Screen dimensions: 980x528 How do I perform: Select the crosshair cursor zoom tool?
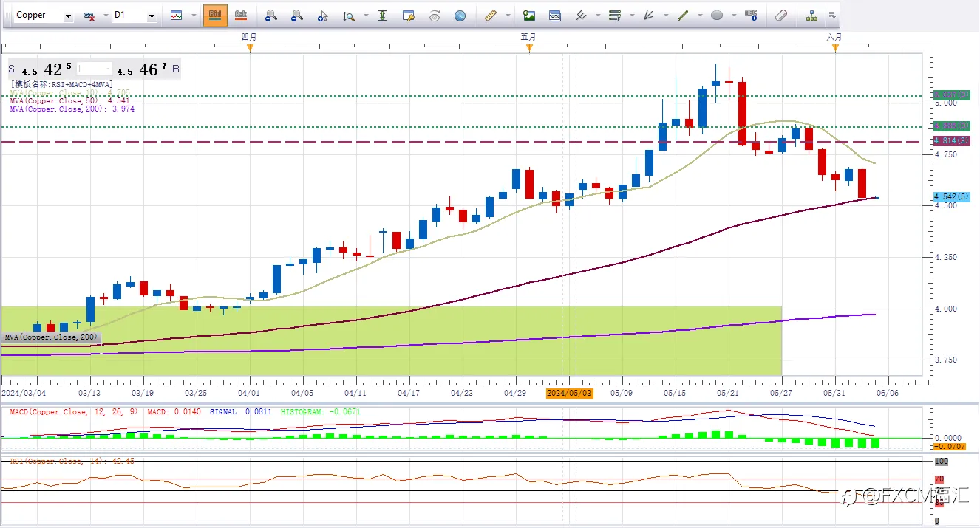[x=322, y=15]
